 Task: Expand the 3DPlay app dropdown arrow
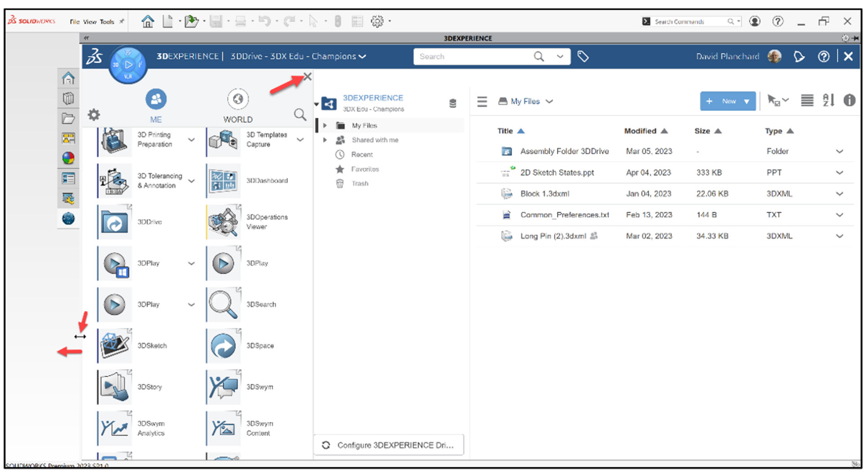coord(192,263)
